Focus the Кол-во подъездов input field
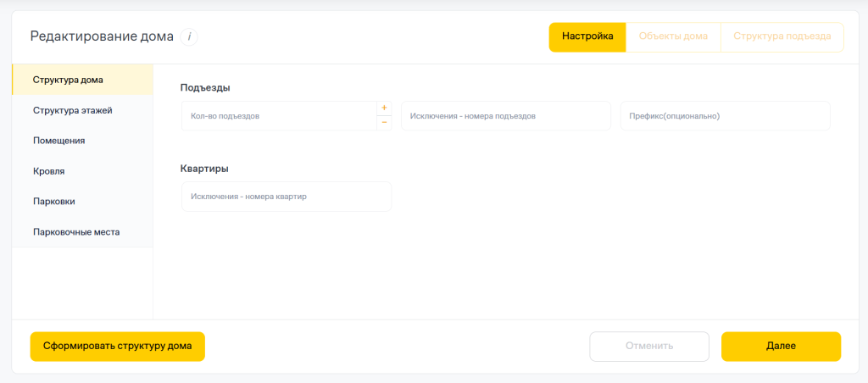 pyautogui.click(x=279, y=116)
